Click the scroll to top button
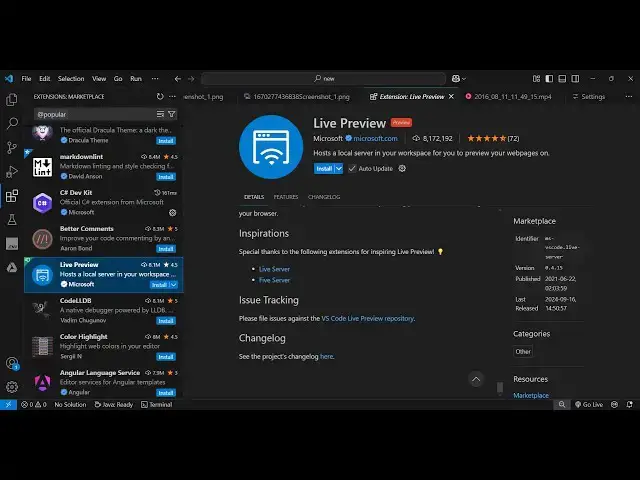The width and height of the screenshot is (640, 480). coord(476,379)
